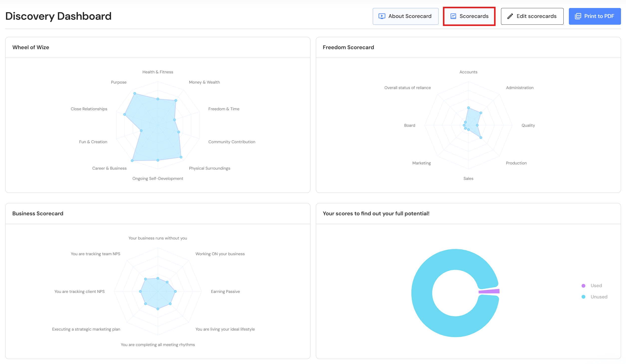Click the Wheel of Wize card title
The width and height of the screenshot is (626, 364).
(x=31, y=47)
